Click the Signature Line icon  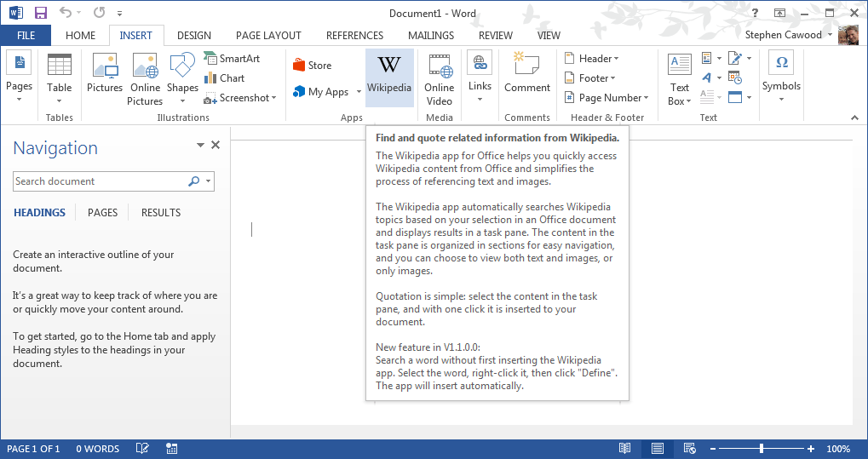point(735,58)
